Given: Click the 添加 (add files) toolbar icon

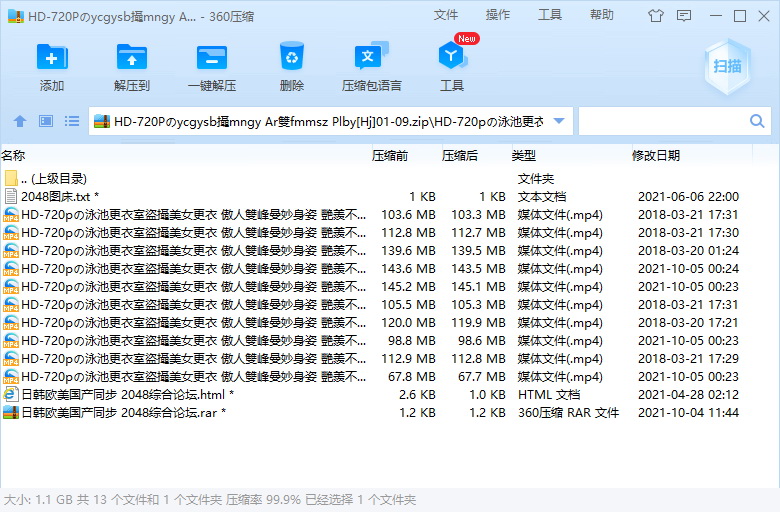Looking at the screenshot, I should 52,57.
